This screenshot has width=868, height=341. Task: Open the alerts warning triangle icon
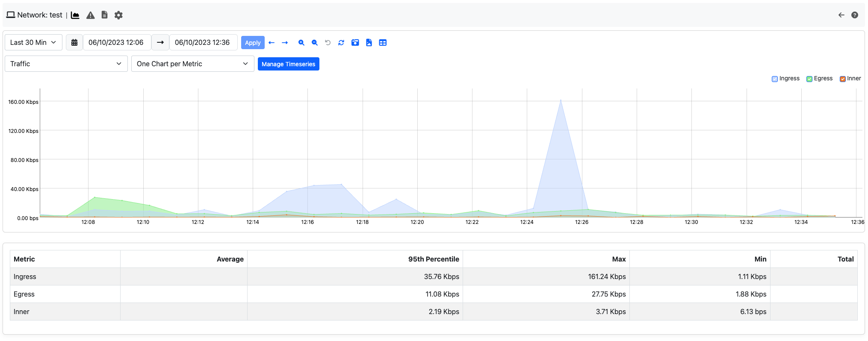pyautogui.click(x=90, y=15)
